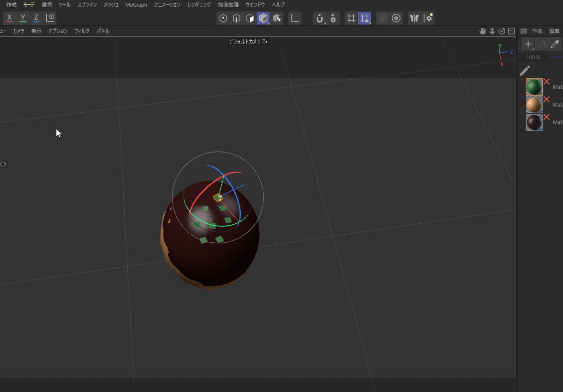Image resolution: width=563 pixels, height=392 pixels.
Task: Select the magnet snapping tool
Action: point(320,18)
